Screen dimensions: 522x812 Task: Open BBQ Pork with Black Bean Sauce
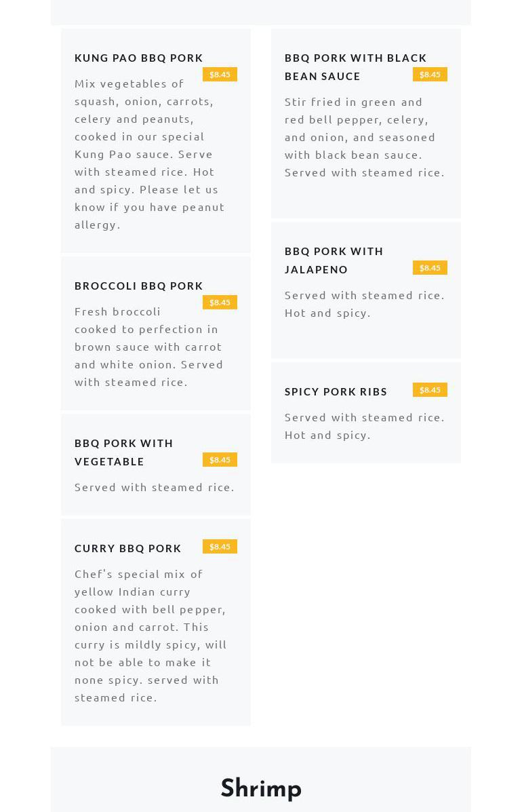pyautogui.click(x=355, y=67)
